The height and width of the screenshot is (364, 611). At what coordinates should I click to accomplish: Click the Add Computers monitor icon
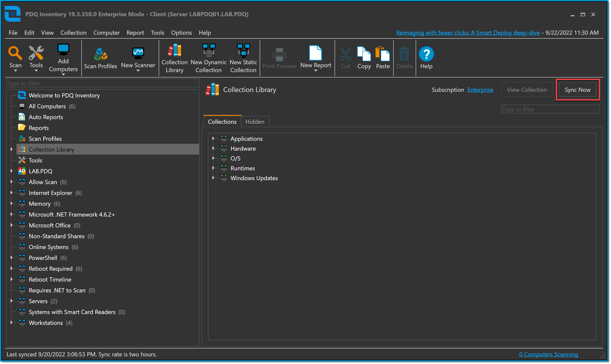[x=63, y=49]
